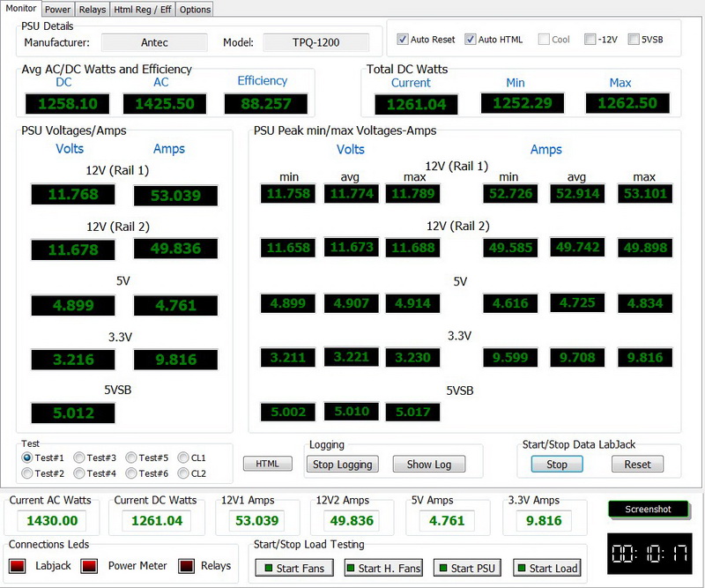This screenshot has width=705, height=588.
Task: Click the Start Load button
Action: [x=547, y=569]
